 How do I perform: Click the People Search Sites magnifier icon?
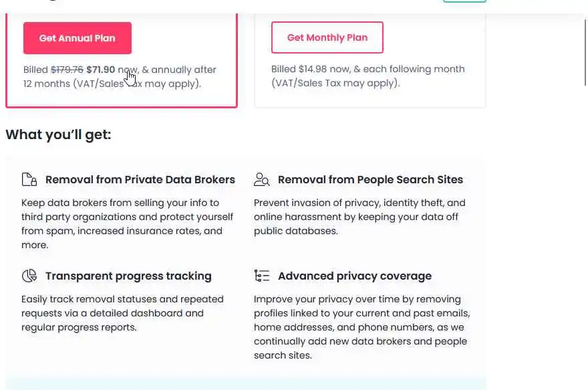coord(262,179)
